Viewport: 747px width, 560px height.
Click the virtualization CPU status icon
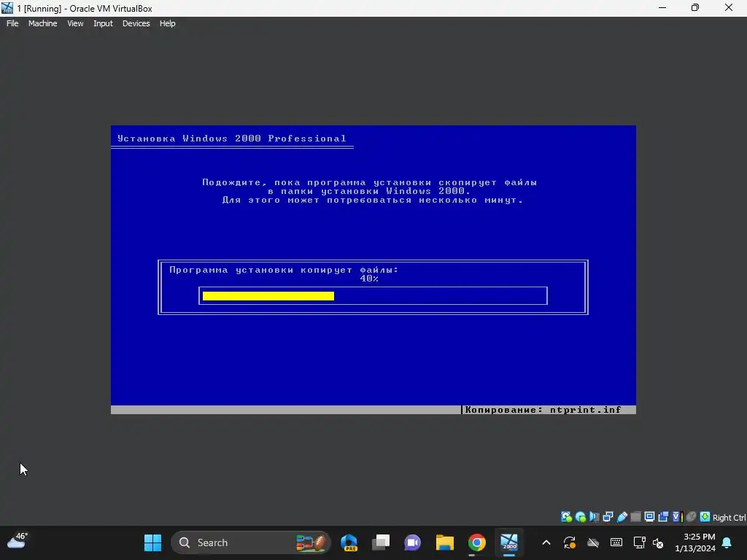click(678, 517)
